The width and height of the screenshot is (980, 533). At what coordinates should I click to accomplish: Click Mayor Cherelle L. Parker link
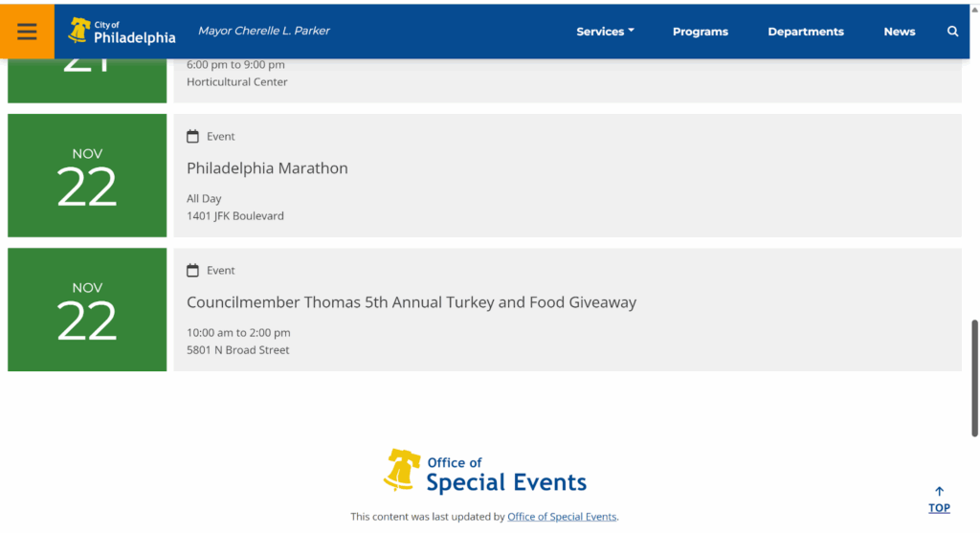(264, 31)
